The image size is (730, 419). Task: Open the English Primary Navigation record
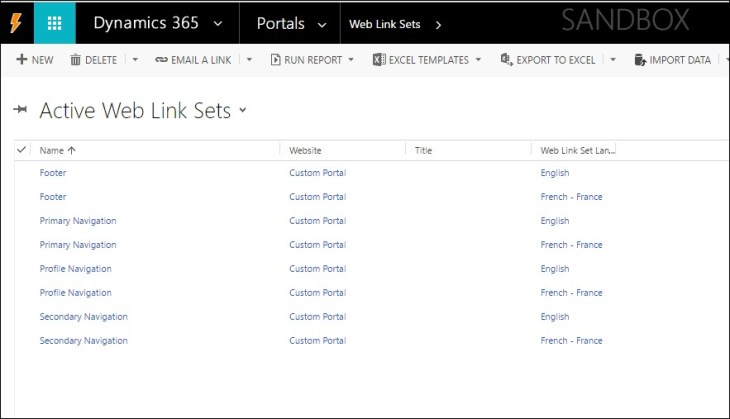point(78,221)
